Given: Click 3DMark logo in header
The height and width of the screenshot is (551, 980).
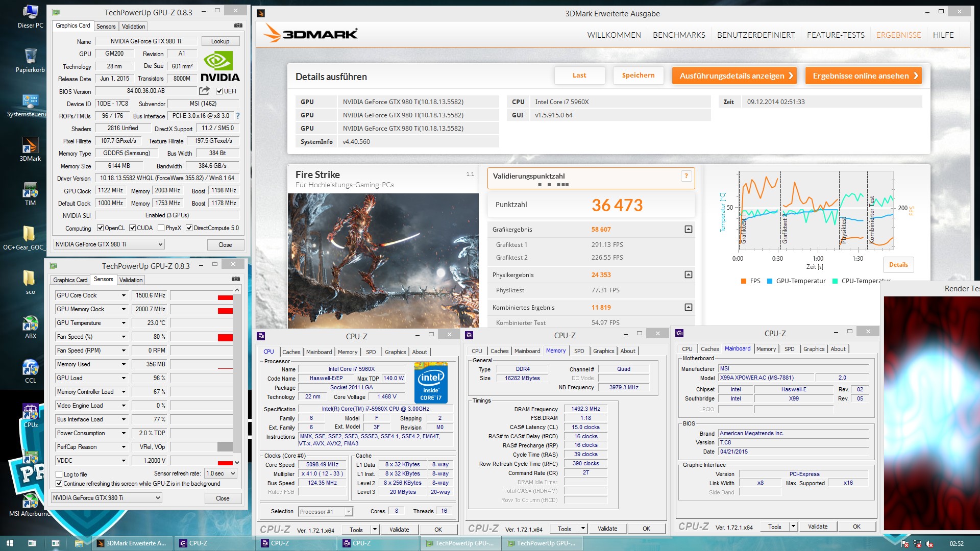Looking at the screenshot, I should [310, 34].
